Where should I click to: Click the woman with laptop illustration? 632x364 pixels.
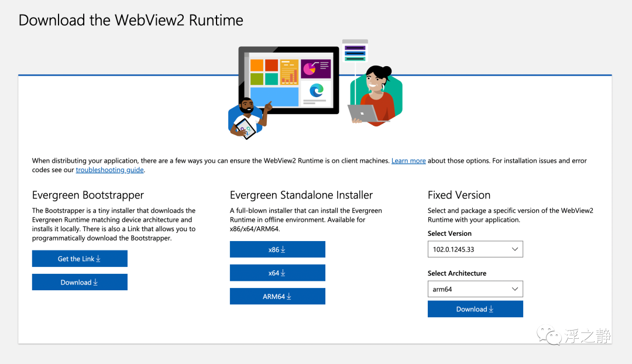tap(376, 96)
